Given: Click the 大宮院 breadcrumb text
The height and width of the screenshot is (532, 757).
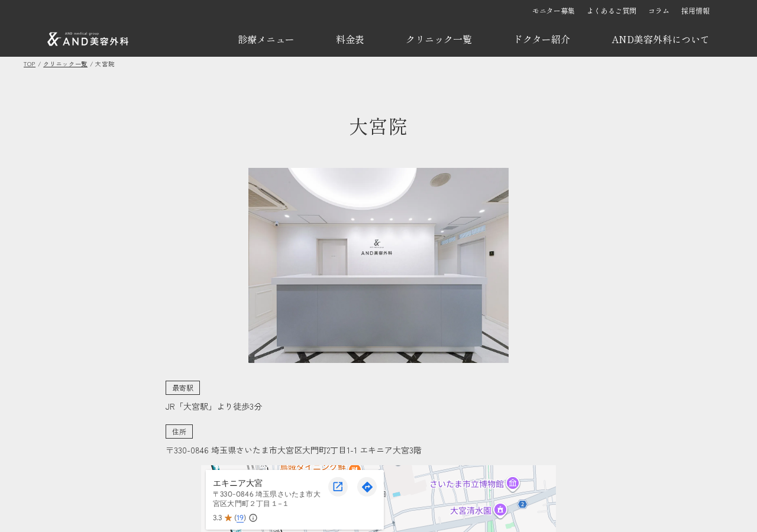Looking at the screenshot, I should tap(105, 64).
